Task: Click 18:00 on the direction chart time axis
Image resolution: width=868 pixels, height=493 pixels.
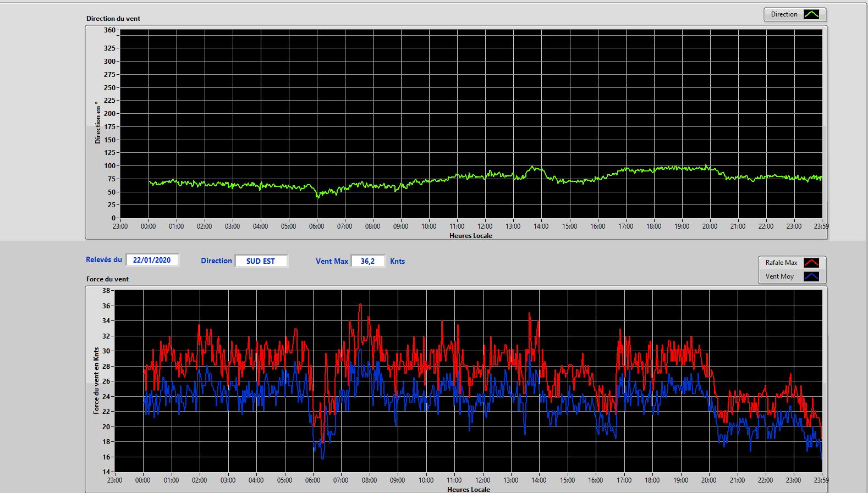Action: tap(653, 226)
